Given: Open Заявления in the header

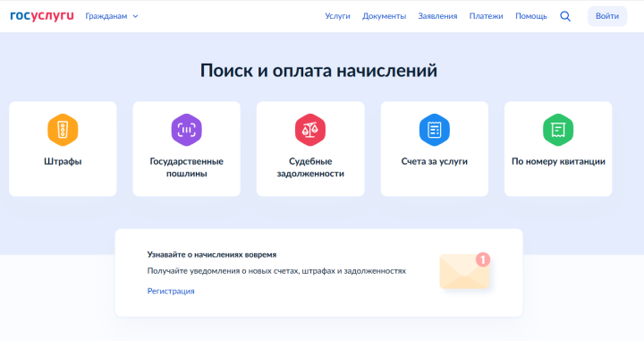Looking at the screenshot, I should 437,16.
